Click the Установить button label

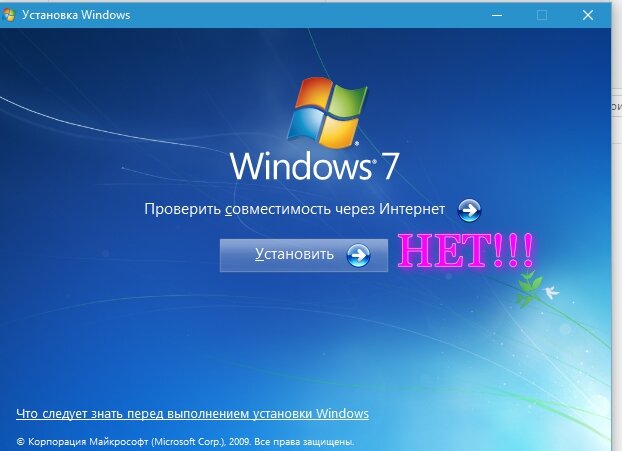tap(294, 254)
